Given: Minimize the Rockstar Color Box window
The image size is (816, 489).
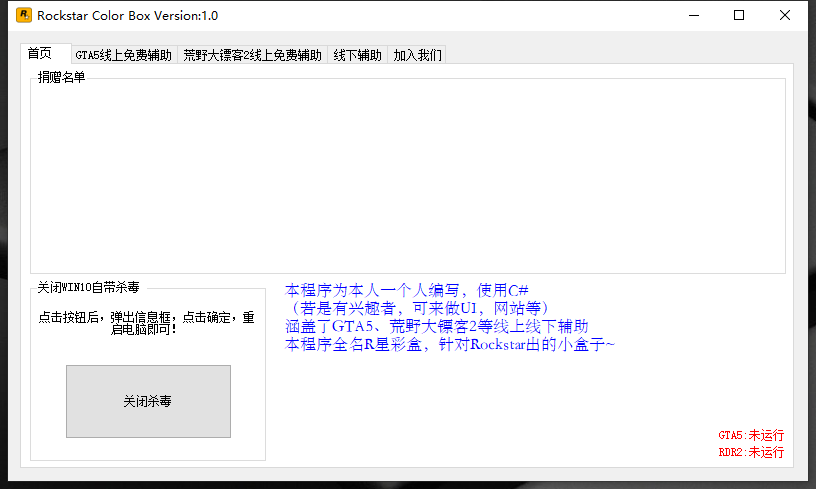Looking at the screenshot, I should pos(694,16).
